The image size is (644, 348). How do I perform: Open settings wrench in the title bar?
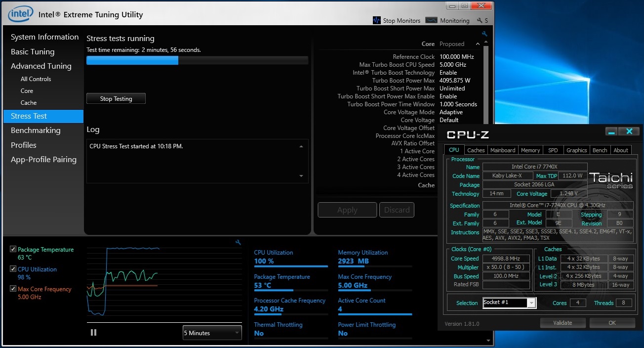click(x=480, y=21)
